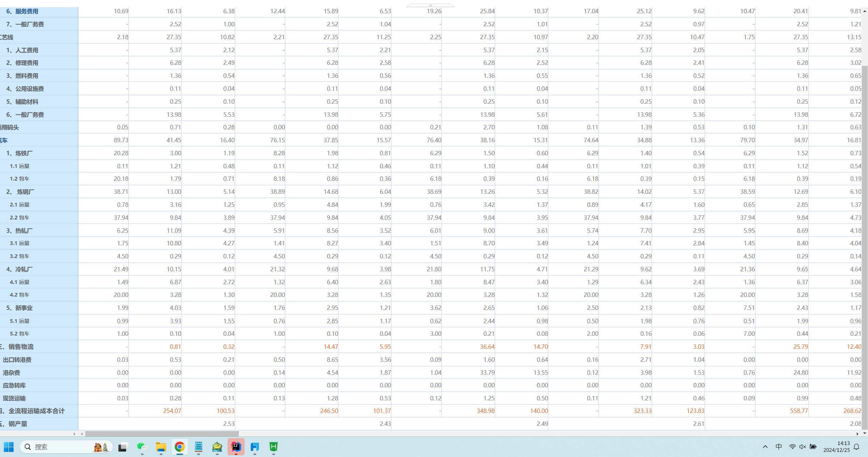Viewport: 868px width, 457px height.
Task: Open Task View from taskbar
Action: pos(123,447)
